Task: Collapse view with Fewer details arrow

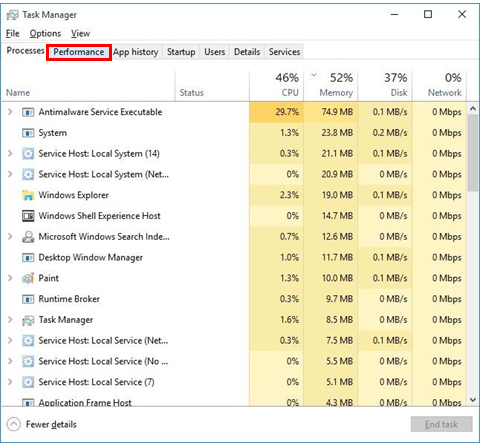Action: point(14,424)
